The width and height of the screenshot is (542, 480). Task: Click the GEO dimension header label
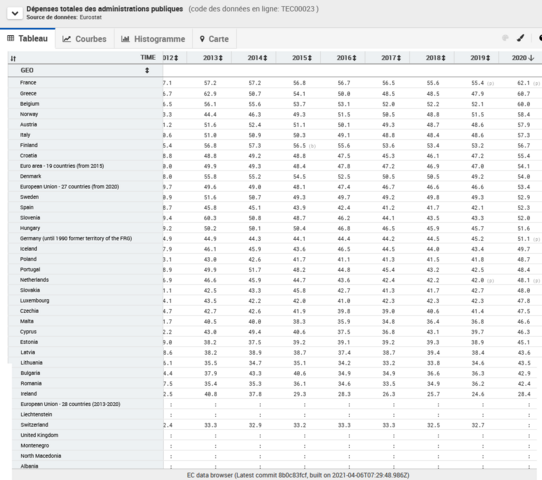coord(27,70)
